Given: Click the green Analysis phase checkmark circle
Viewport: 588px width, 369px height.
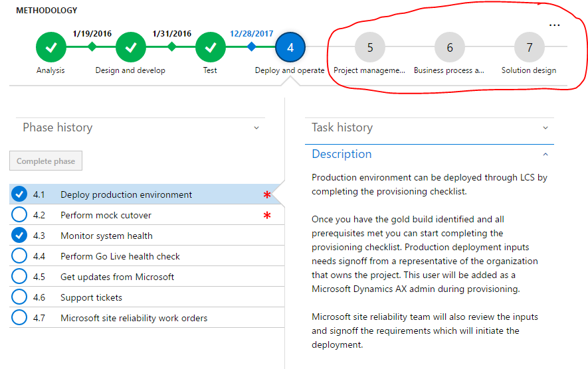Looking at the screenshot, I should coord(51,47).
